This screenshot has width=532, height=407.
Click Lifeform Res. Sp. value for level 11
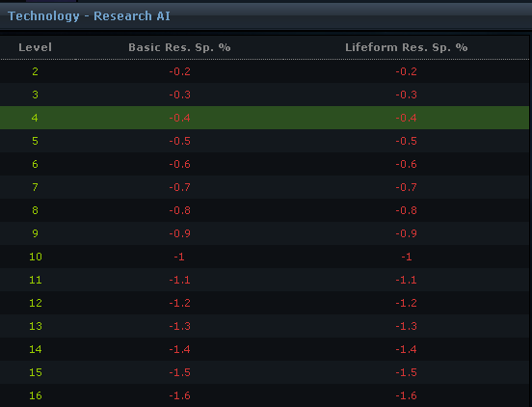(406, 280)
